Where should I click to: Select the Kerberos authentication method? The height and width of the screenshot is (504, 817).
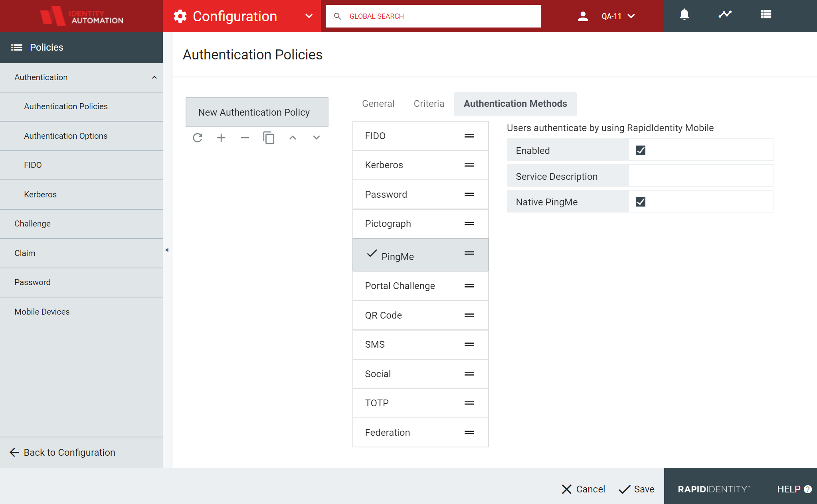click(421, 165)
